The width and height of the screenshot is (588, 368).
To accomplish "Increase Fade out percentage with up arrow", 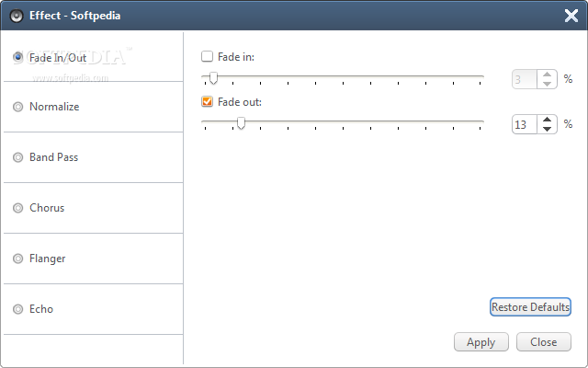I will pos(548,119).
